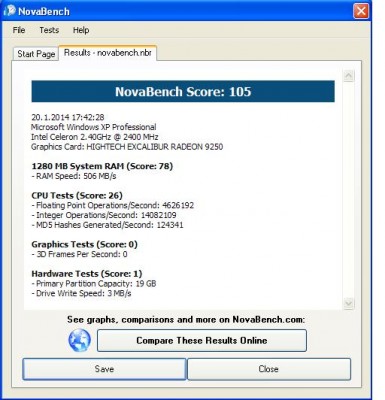Click Compare These Results Online button
This screenshot has height=400, width=385.
pyautogui.click(x=202, y=340)
